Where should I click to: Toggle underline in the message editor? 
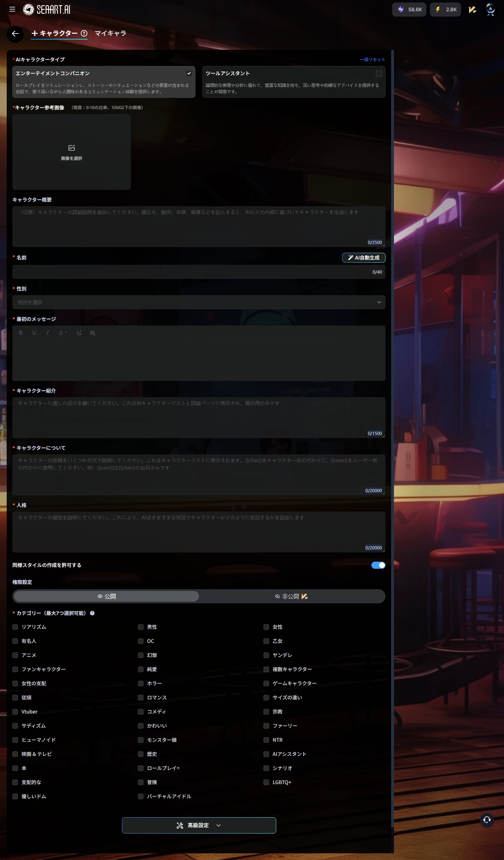point(34,333)
